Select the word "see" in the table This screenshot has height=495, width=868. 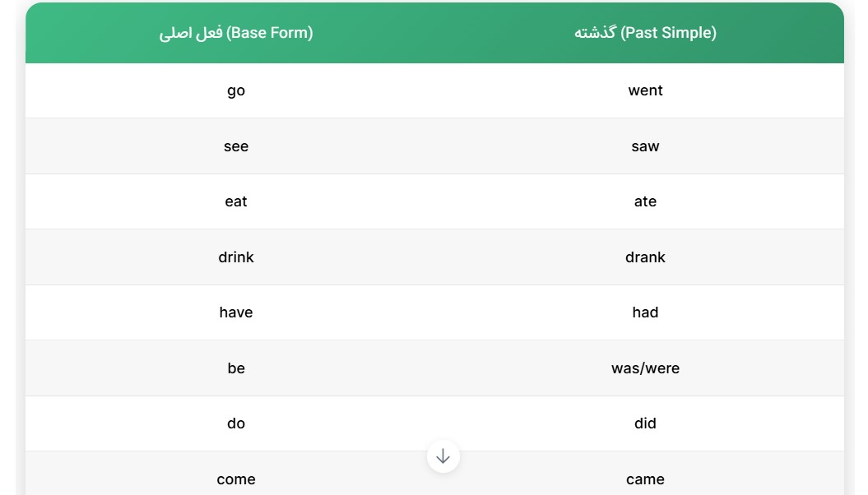(235, 146)
